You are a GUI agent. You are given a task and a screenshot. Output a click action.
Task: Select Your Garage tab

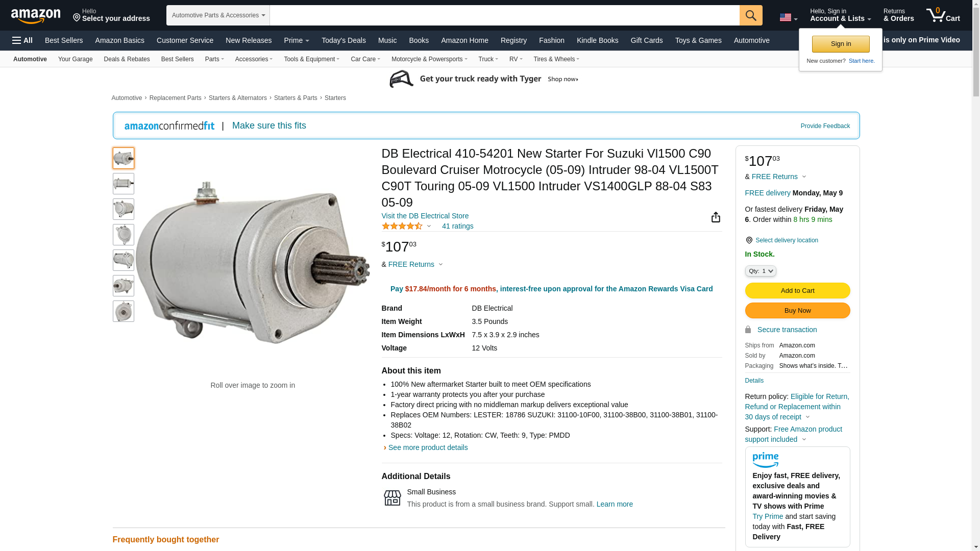click(x=75, y=59)
